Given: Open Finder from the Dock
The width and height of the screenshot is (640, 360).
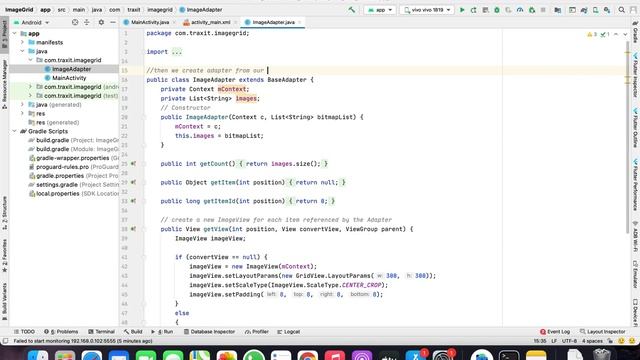Looking at the screenshot, I should [38, 356].
